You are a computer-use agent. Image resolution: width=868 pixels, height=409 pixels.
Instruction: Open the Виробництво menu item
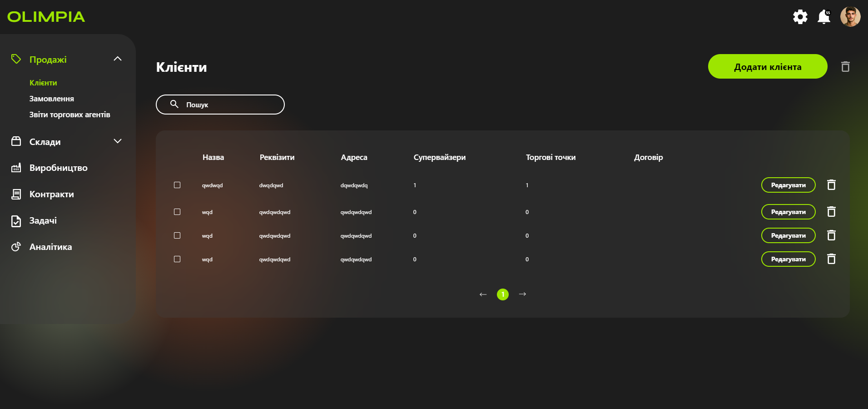59,168
